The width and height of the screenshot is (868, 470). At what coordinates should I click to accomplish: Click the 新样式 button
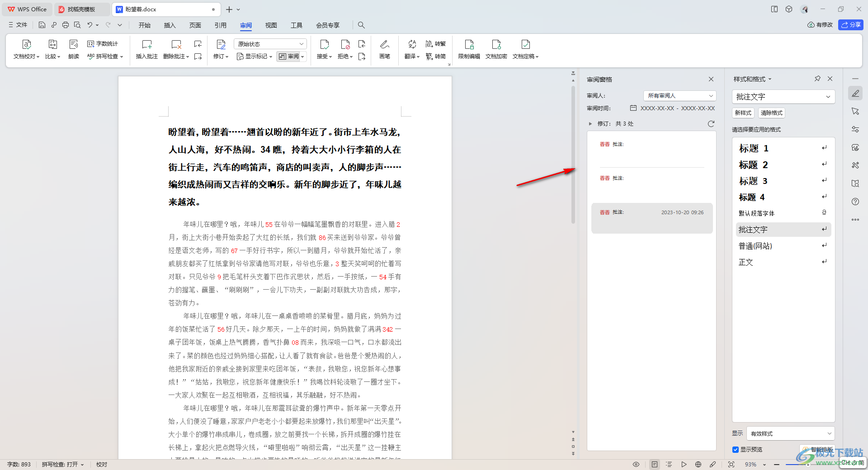[x=743, y=113]
